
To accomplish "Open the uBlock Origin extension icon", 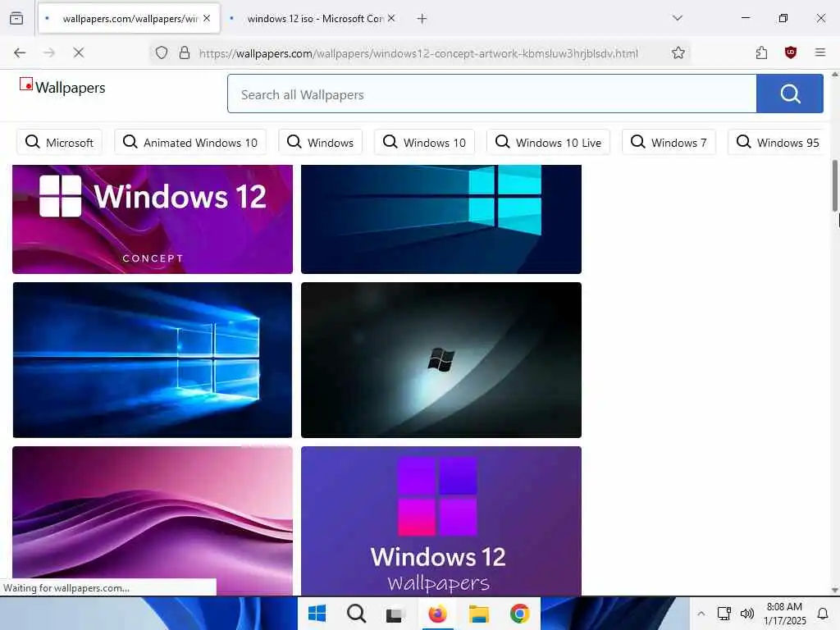I will pos(790,52).
